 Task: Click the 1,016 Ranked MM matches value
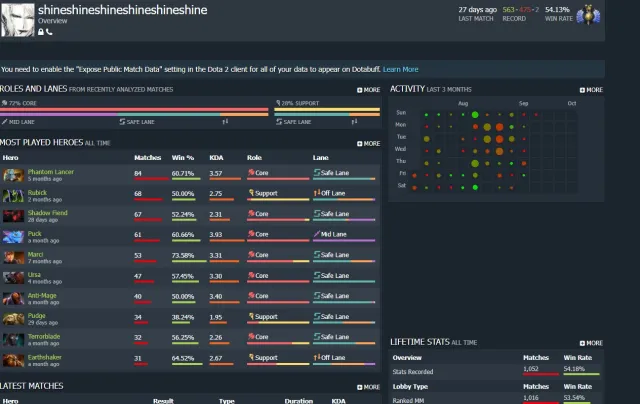[x=531, y=397]
